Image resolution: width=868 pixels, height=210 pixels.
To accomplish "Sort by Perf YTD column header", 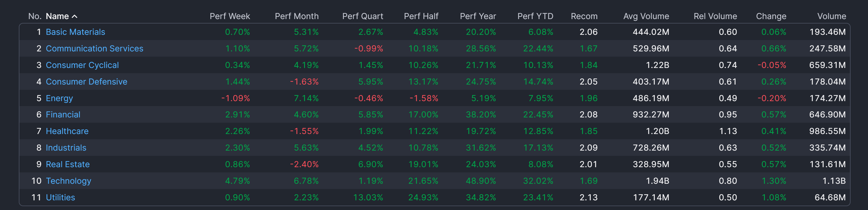I will pos(535,16).
